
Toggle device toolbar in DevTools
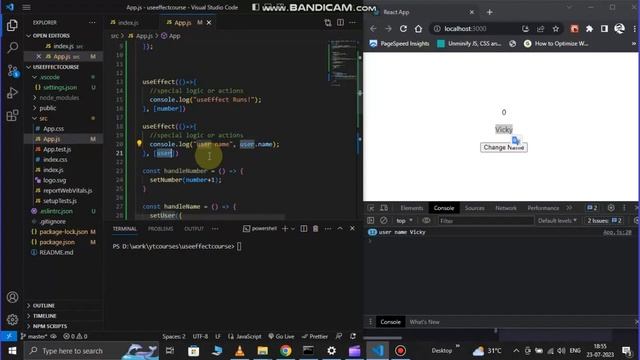tap(384, 208)
